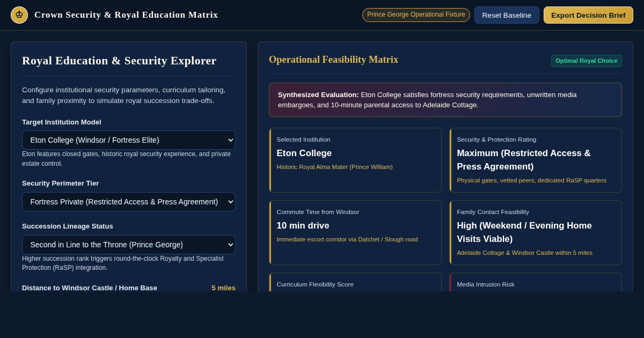Click Operational Feasibility Matrix heading
Viewport: 644px width, 338px height.
[x=333, y=60]
